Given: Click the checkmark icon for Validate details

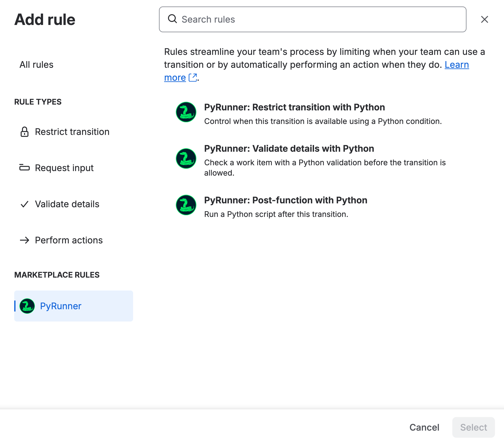Looking at the screenshot, I should (25, 204).
